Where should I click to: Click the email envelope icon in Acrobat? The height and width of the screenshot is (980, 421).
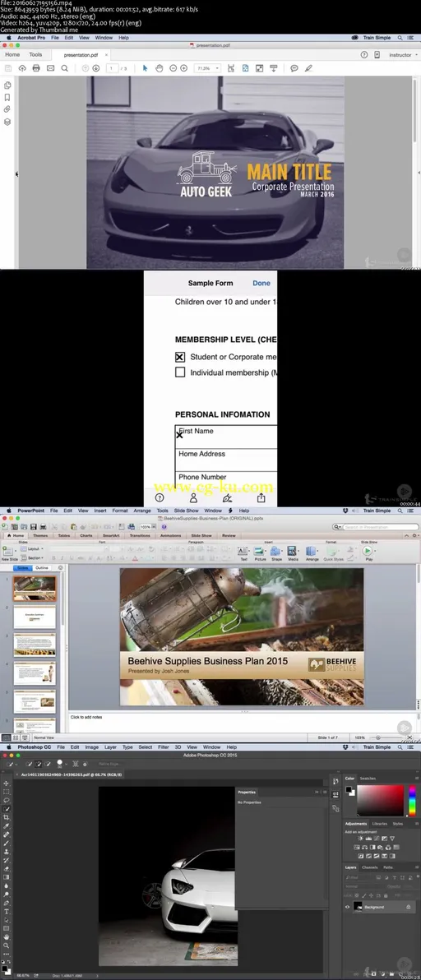tap(51, 68)
